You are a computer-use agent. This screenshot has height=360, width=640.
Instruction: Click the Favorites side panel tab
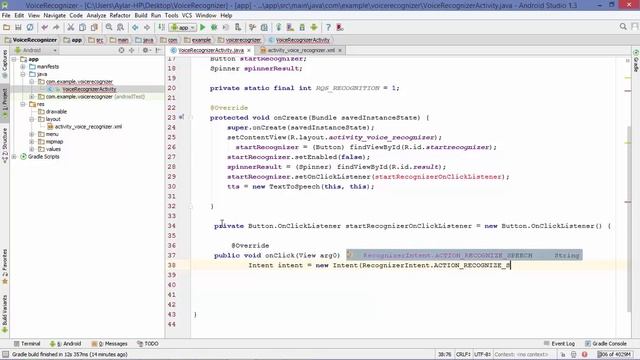pyautogui.click(x=5, y=267)
